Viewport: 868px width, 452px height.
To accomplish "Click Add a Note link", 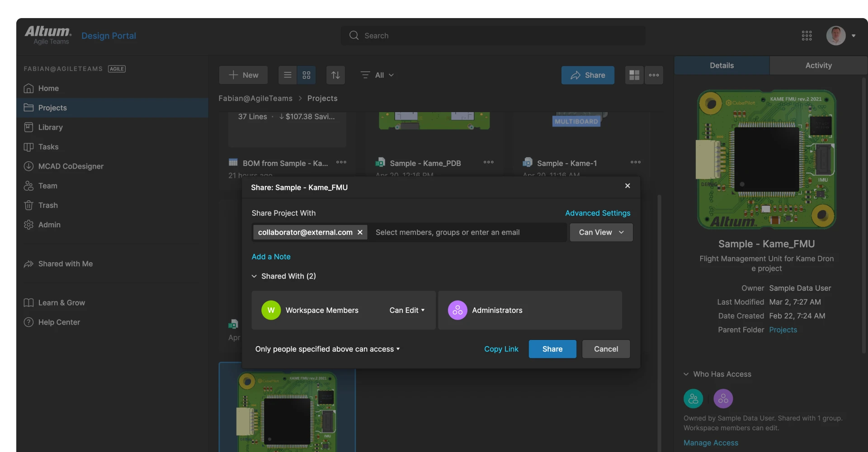I will (271, 257).
